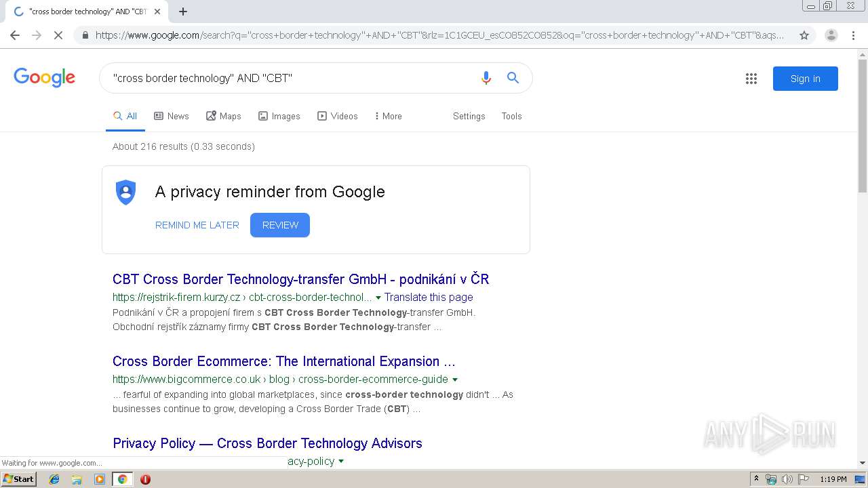Open the Windows Start button
This screenshot has height=488, width=868.
[x=19, y=479]
